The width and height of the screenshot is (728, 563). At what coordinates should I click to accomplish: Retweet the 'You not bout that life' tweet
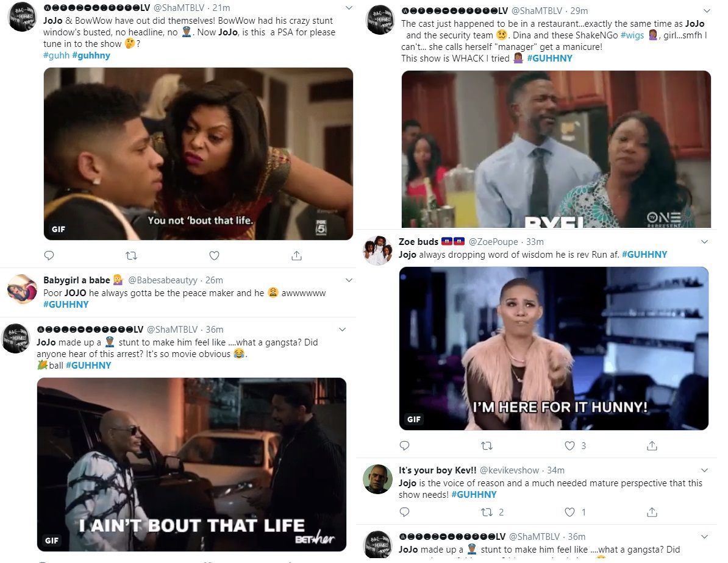(x=131, y=255)
